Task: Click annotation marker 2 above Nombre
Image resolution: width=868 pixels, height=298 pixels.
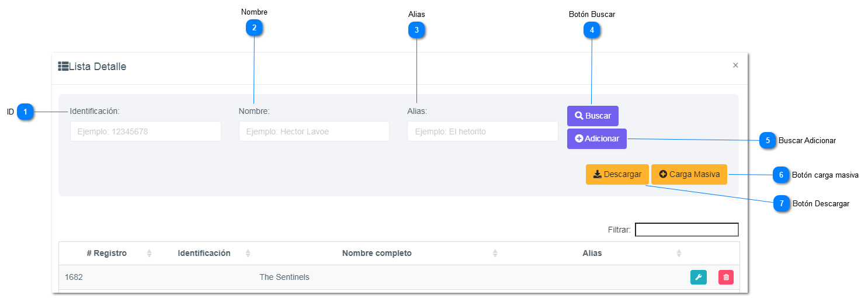Action: coord(254,27)
